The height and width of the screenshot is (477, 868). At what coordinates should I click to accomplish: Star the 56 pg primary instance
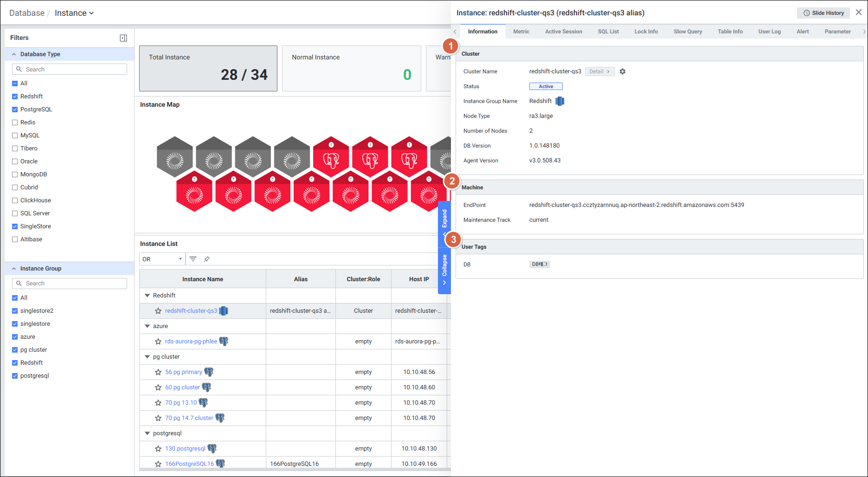158,372
